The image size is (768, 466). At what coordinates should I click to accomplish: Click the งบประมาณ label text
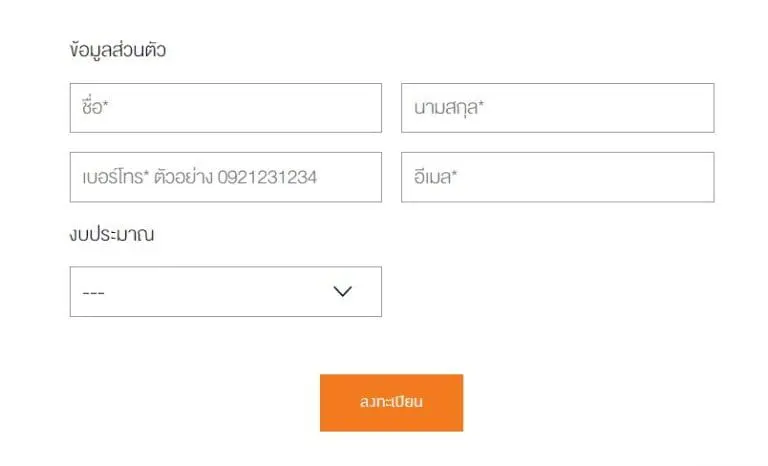[x=112, y=234]
